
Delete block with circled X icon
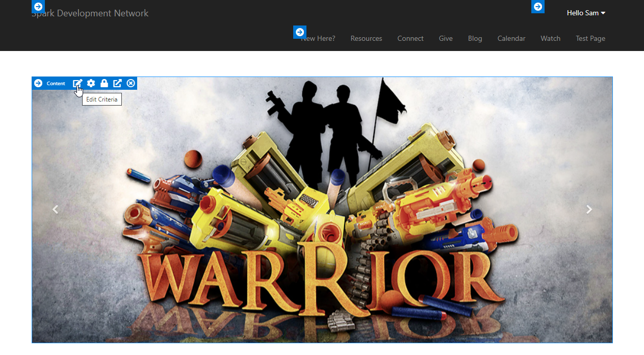[x=131, y=83]
